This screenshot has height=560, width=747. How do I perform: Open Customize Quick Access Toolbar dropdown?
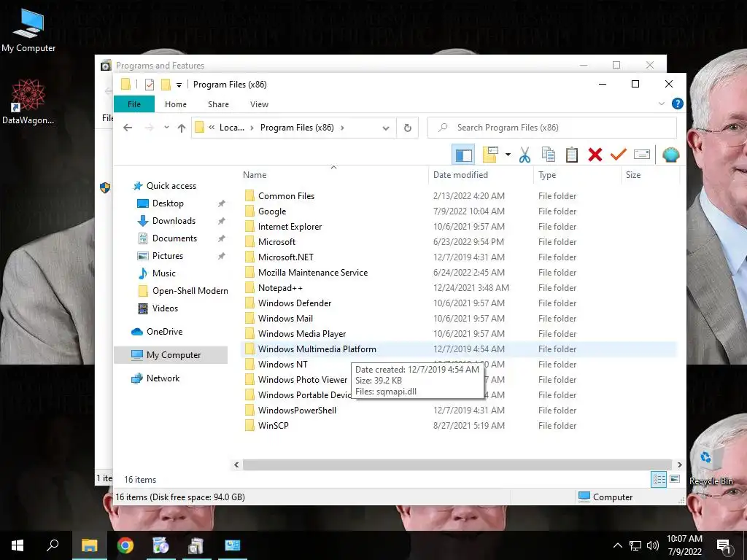tap(179, 85)
